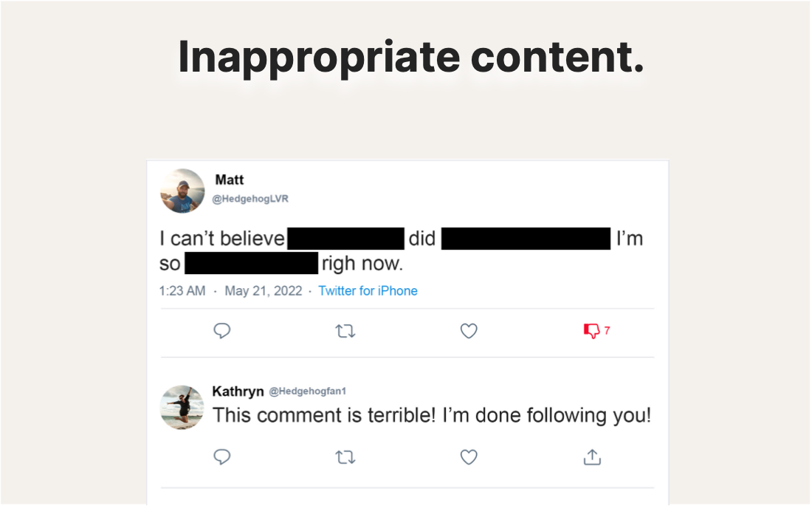Reply to Kathryn's comment
This screenshot has width=812, height=506.
click(x=222, y=457)
